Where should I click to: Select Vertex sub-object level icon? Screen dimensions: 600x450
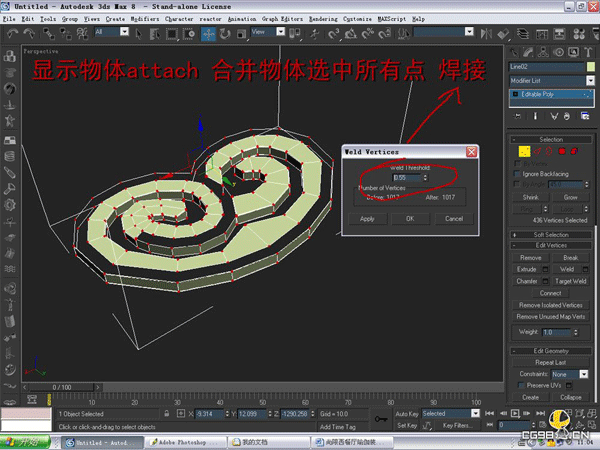pyautogui.click(x=524, y=152)
